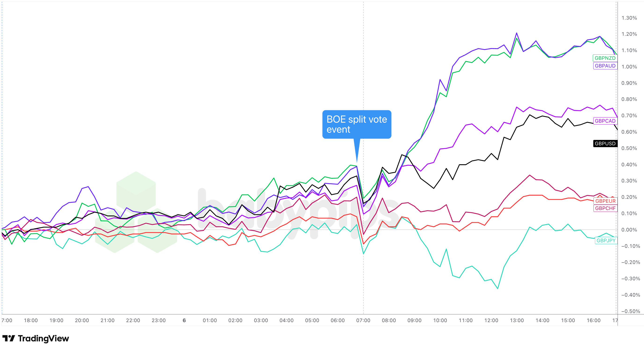
Task: Click the GBPJPY series label
Action: 605,240
